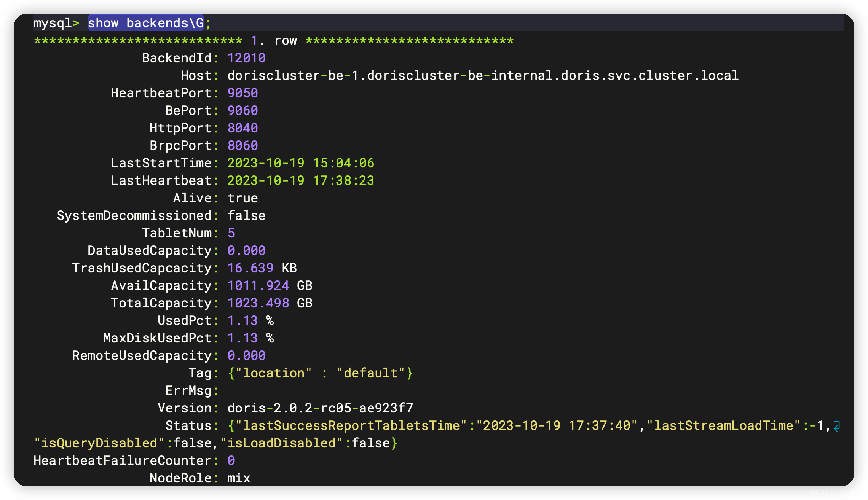The image size is (868, 500).
Task: Click the isLoadDisabled key text
Action: (281, 443)
